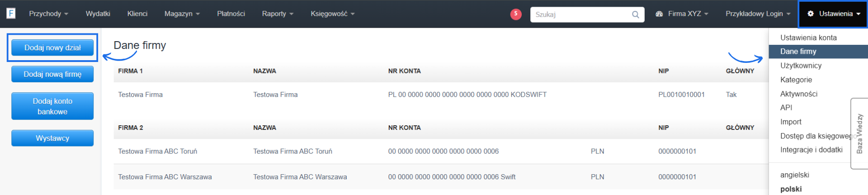The image size is (868, 195).
Task: Click the search magnifier icon
Action: 635,14
